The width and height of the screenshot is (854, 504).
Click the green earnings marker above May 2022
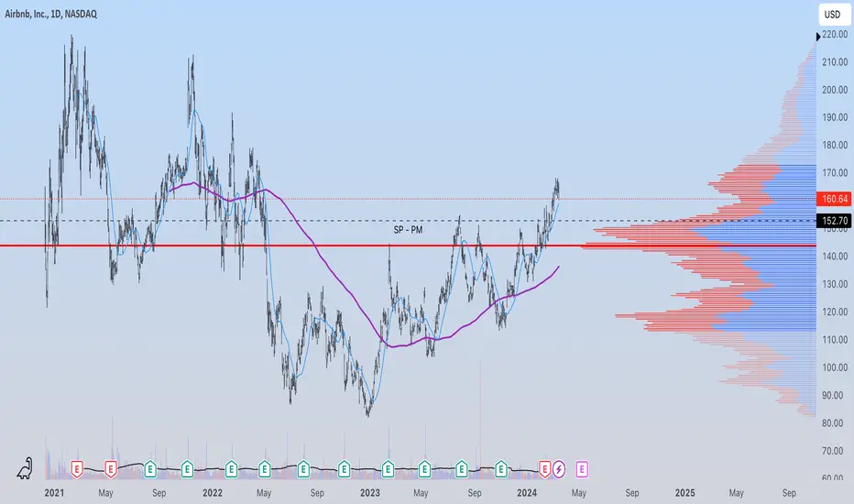[264, 468]
